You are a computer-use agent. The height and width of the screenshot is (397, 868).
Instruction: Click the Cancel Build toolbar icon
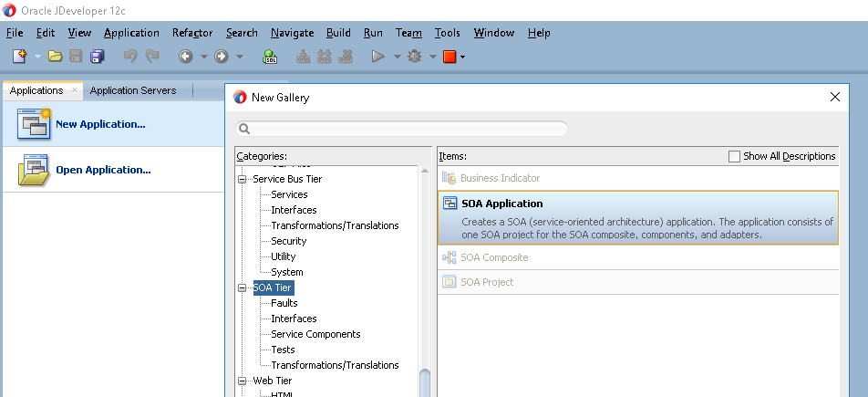346,56
